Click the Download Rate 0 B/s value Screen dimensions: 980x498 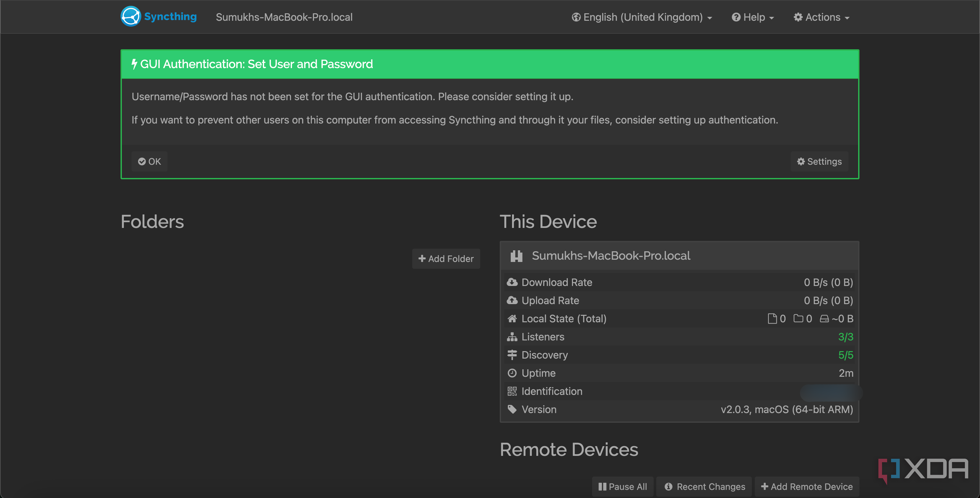click(x=828, y=282)
